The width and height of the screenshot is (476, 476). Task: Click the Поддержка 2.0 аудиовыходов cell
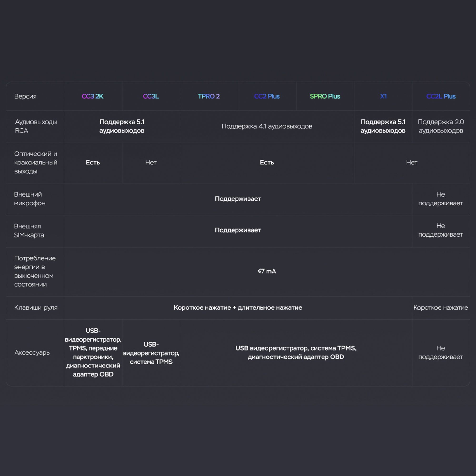[x=441, y=126]
